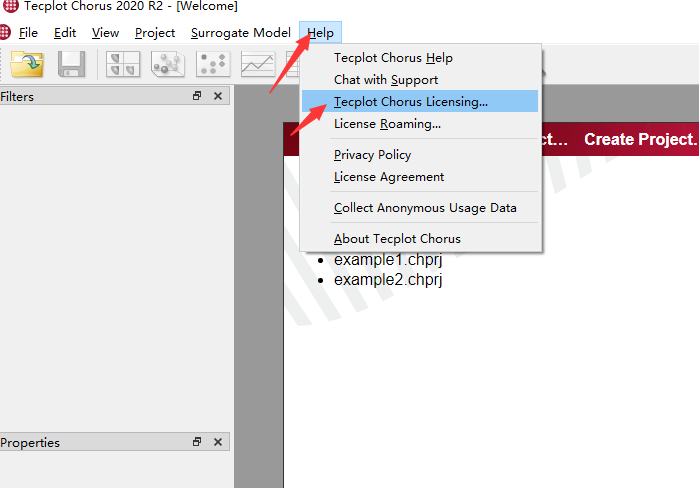Open Privacy Policy from Help menu
This screenshot has width=699, height=488.
(420, 155)
